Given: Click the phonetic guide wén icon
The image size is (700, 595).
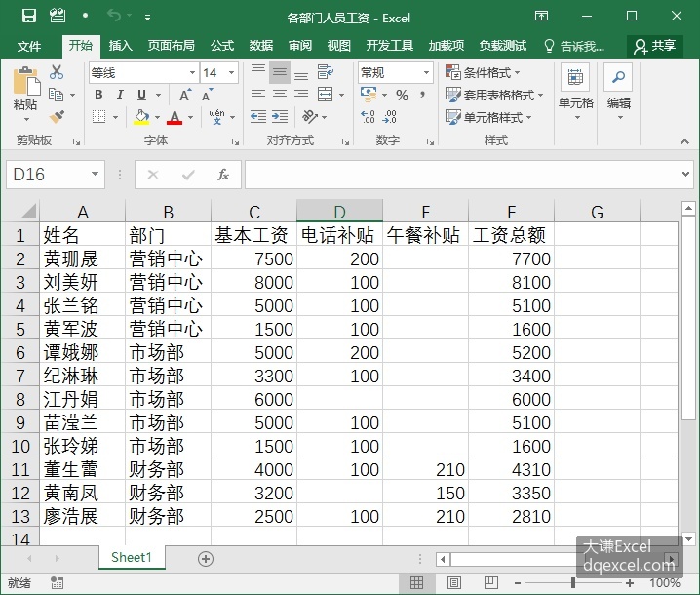Looking at the screenshot, I should point(217,117).
